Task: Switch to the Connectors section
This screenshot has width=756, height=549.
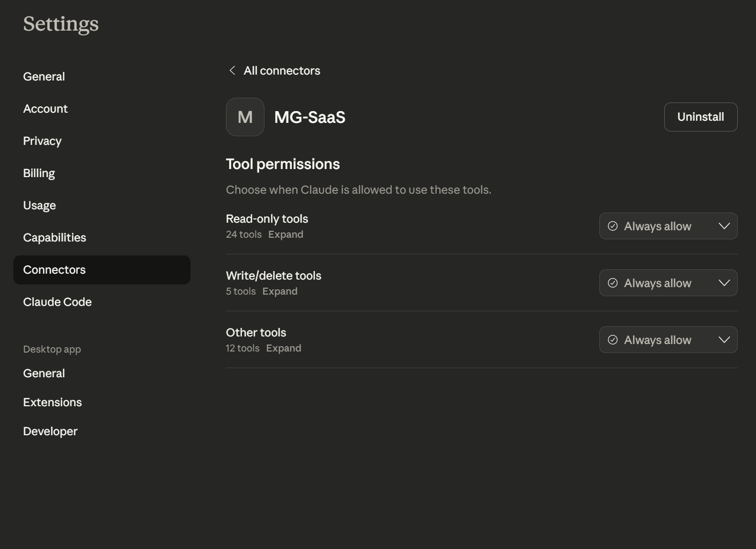Action: click(x=54, y=269)
